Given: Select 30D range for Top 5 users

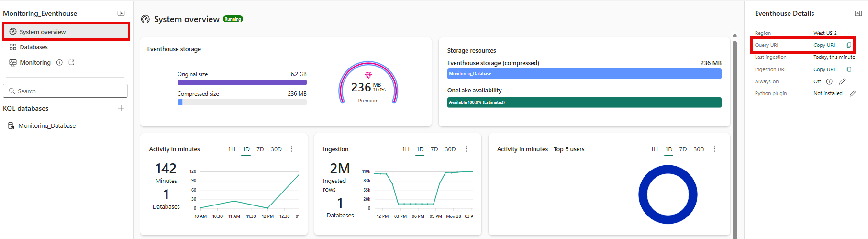Looking at the screenshot, I should point(699,149).
